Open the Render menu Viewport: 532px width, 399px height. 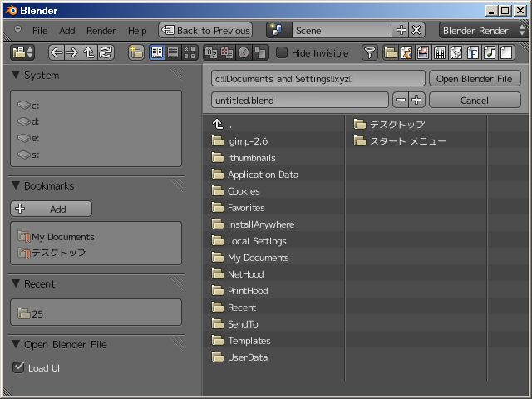click(101, 31)
